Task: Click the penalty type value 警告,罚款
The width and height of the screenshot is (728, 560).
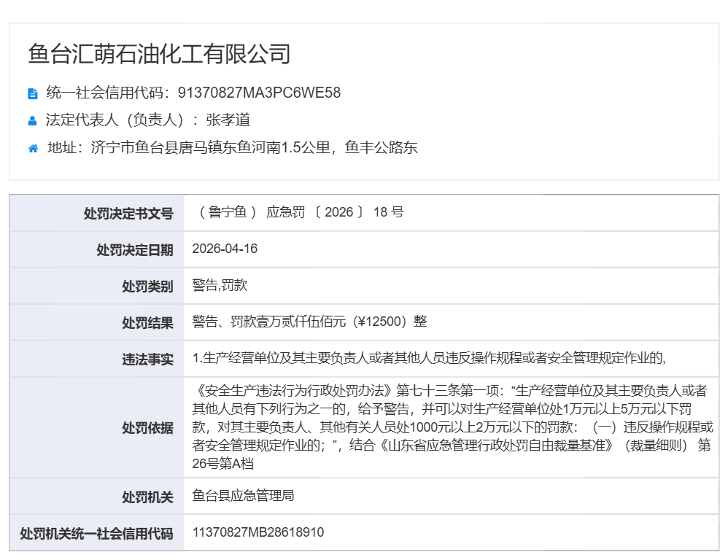Action: [220, 286]
